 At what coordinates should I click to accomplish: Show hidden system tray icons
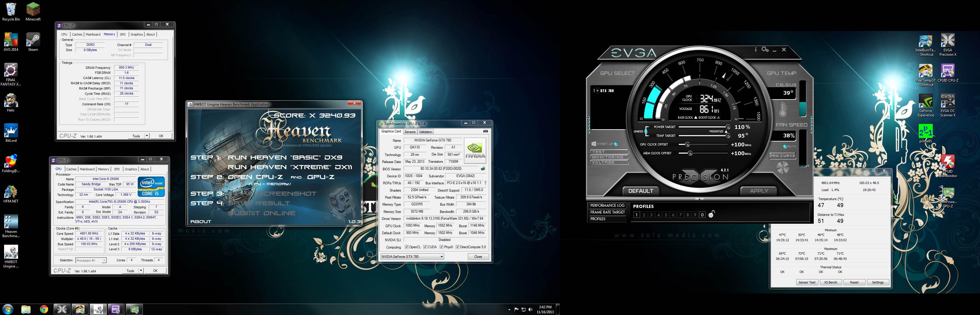coord(509,309)
